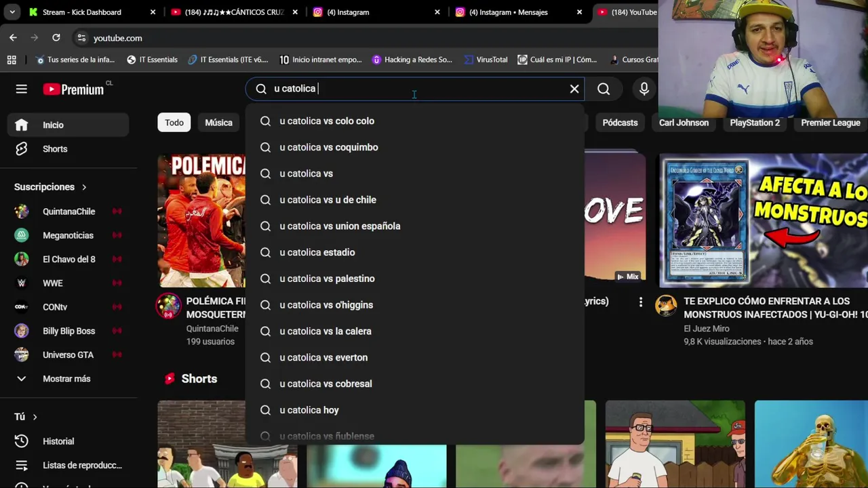Open the bookmarks apps grid icon

(12, 60)
